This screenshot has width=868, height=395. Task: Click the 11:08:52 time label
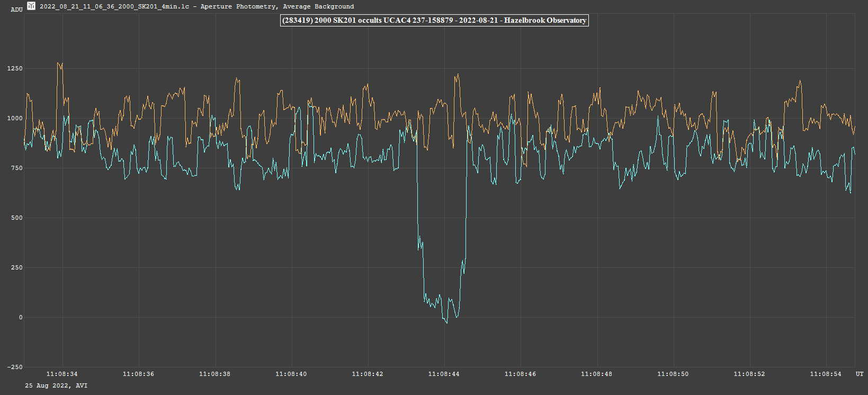click(x=749, y=374)
